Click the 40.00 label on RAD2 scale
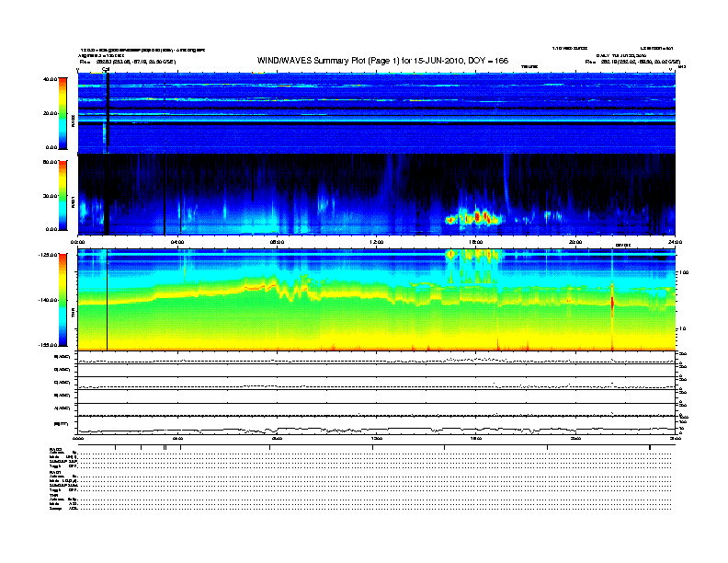The width and height of the screenshot is (728, 563). [51, 79]
